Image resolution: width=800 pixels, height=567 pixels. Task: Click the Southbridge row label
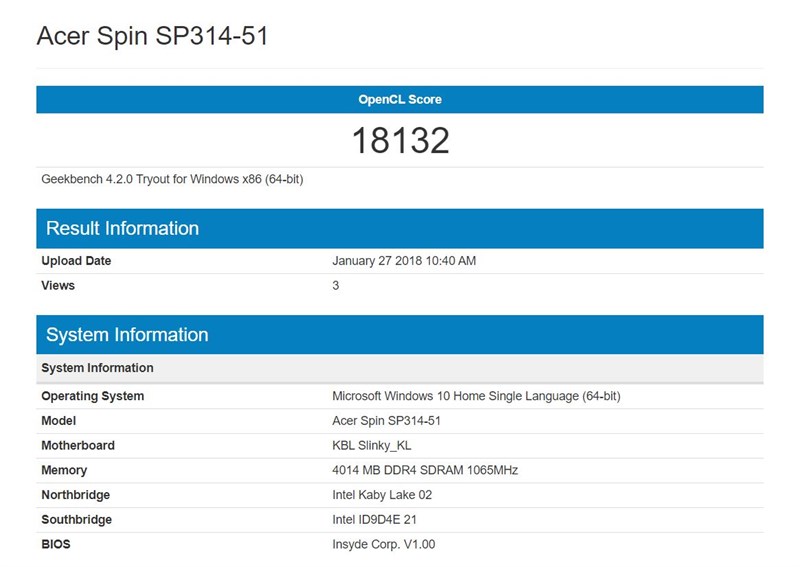tap(76, 520)
